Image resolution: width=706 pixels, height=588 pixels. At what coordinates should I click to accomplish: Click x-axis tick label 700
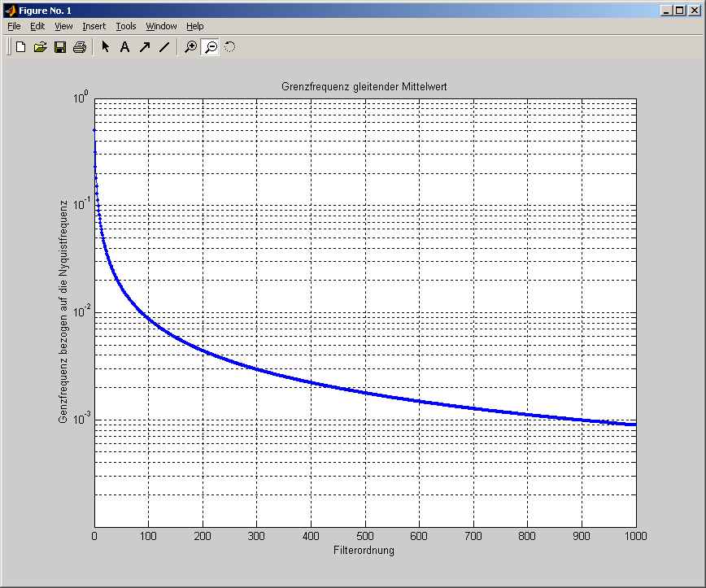pyautogui.click(x=473, y=536)
